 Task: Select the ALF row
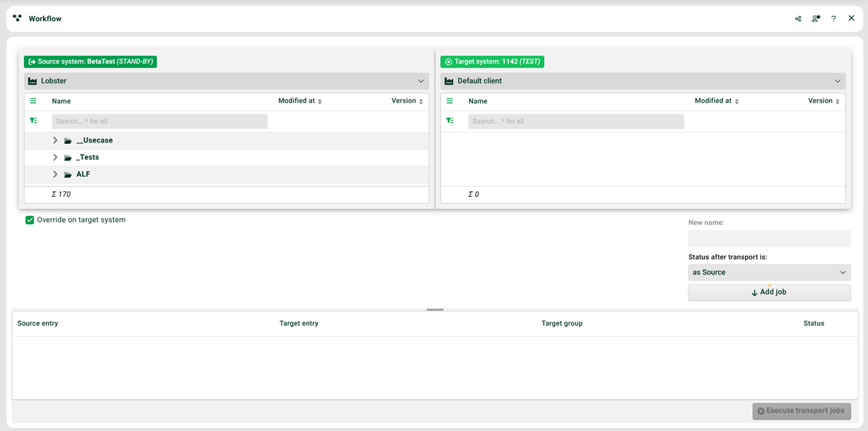[227, 174]
